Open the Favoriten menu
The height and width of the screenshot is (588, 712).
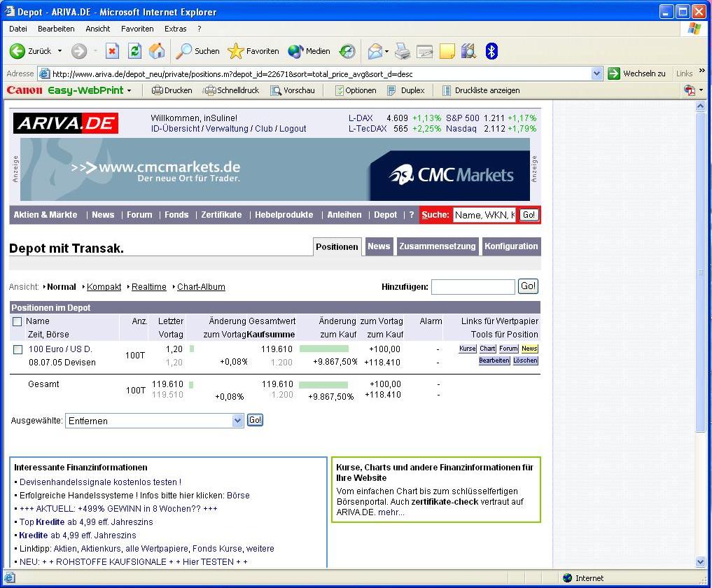(x=137, y=29)
